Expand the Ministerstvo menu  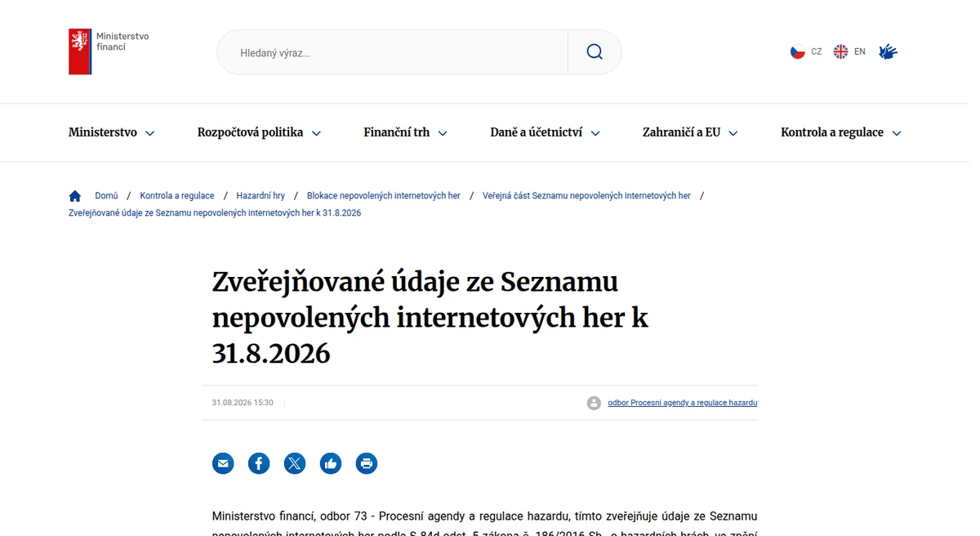[112, 132]
